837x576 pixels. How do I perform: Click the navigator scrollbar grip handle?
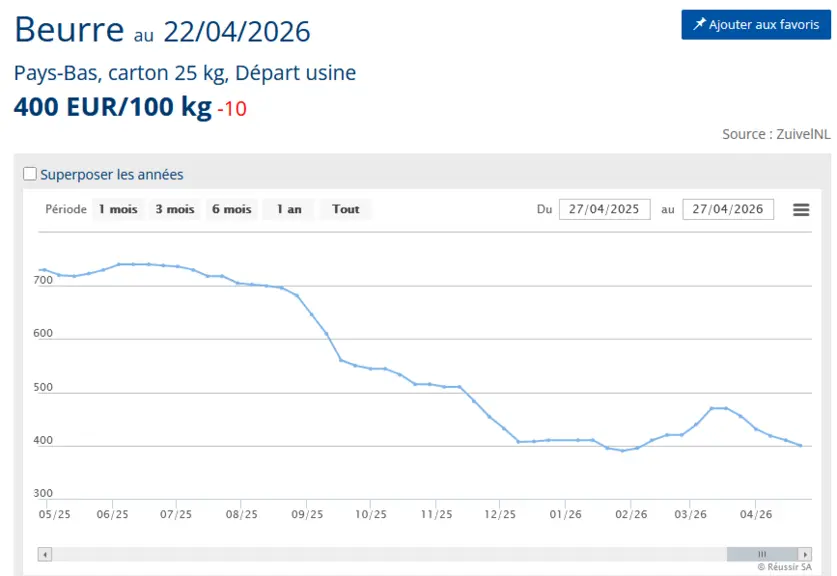click(x=762, y=555)
